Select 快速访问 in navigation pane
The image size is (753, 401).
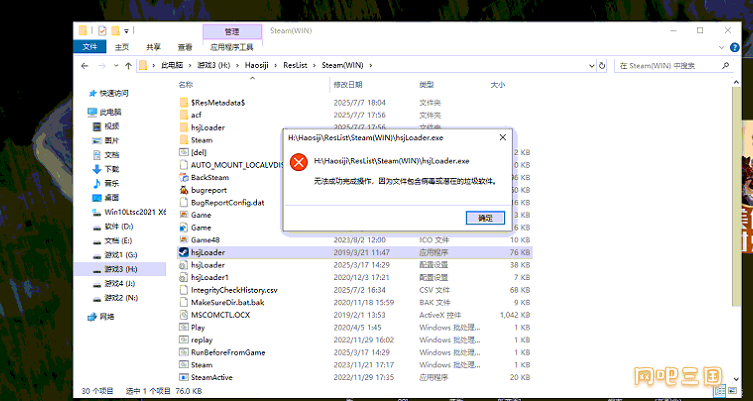click(x=114, y=93)
